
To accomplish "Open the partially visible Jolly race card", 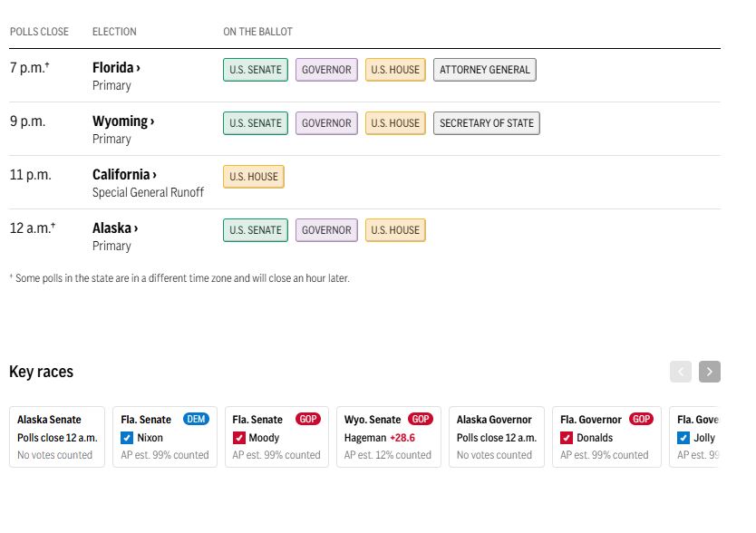I will pyautogui.click(x=694, y=437).
